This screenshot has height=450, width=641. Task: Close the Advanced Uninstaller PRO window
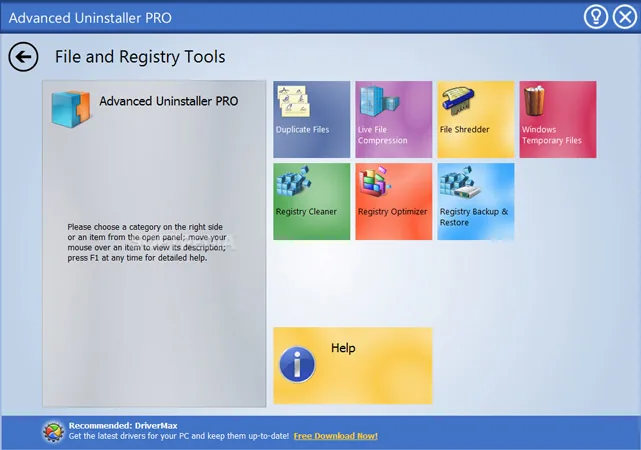(625, 17)
